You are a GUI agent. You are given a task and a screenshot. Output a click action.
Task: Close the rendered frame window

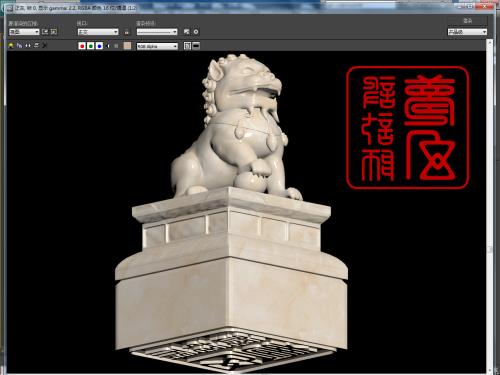[x=485, y=6]
